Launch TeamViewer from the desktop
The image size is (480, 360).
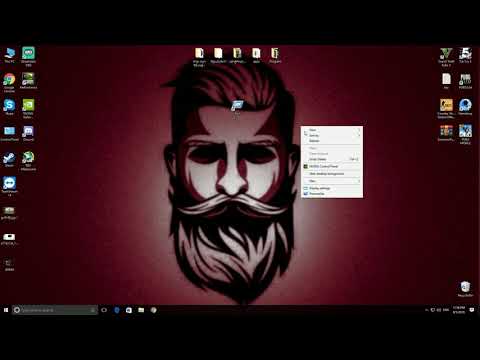9,187
